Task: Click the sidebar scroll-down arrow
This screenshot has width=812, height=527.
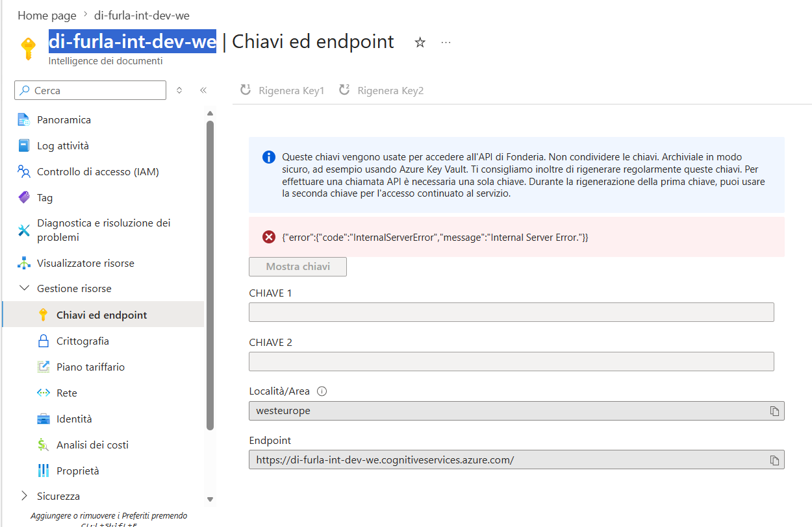Action: coord(210,499)
